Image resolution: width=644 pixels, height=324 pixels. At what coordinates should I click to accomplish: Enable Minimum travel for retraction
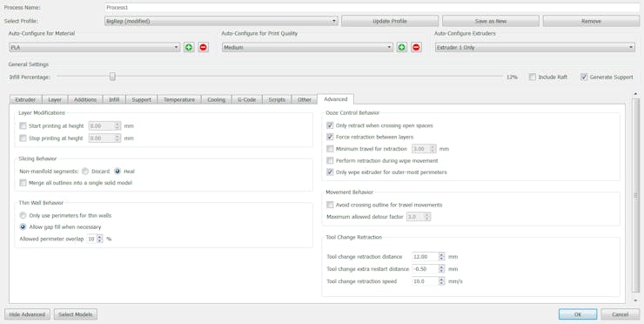[x=330, y=149]
